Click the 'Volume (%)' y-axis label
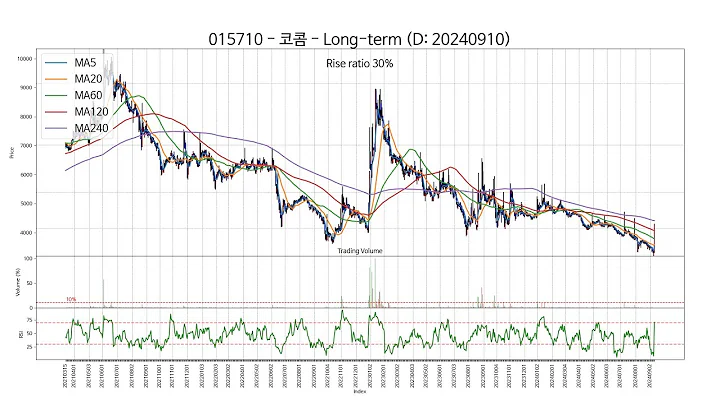Screen dimensions: 720x404 (x=18, y=283)
